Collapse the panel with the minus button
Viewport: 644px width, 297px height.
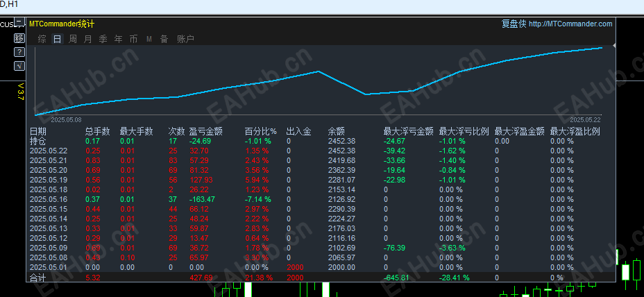tap(19, 22)
